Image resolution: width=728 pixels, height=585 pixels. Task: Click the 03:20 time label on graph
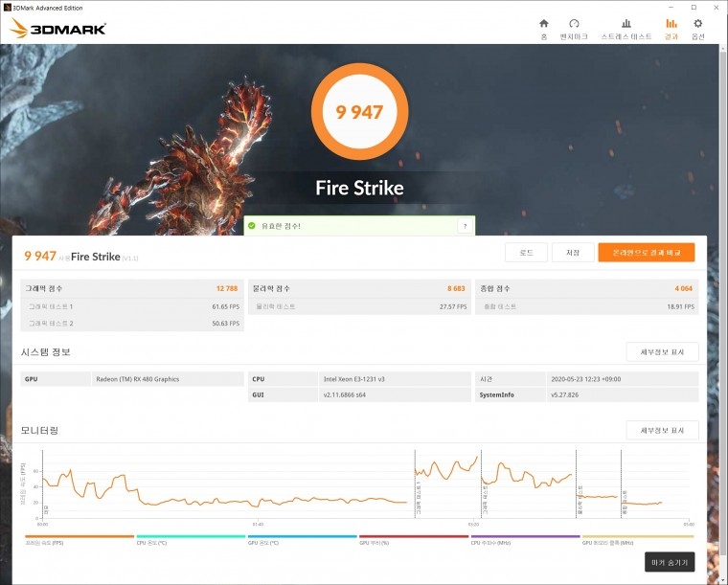click(x=473, y=525)
